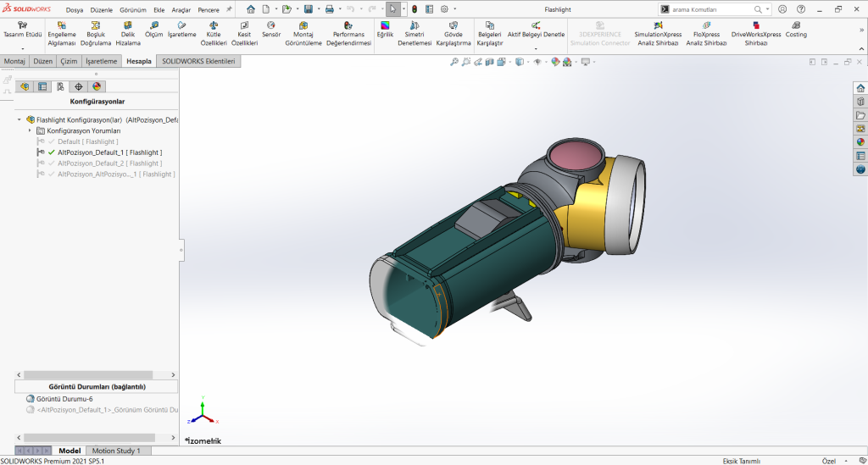The image size is (868, 465).
Task: Open the Motion Study 1 tab
Action: point(116,451)
